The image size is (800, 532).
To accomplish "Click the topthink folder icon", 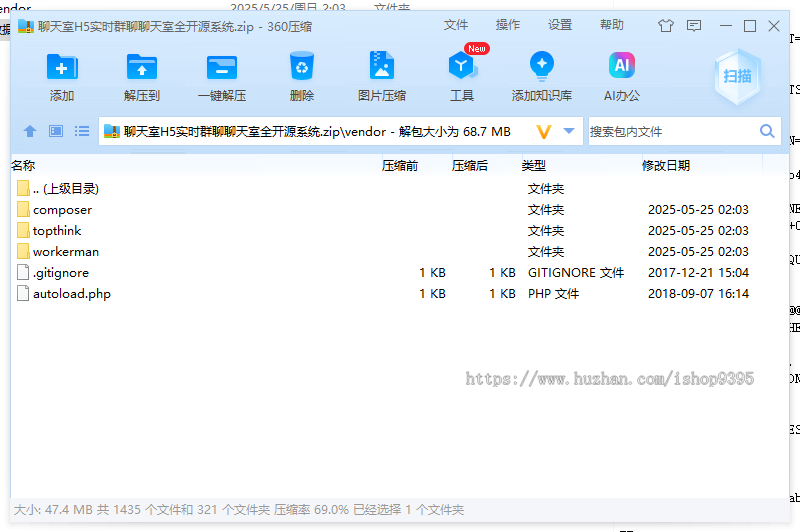I will click(23, 230).
